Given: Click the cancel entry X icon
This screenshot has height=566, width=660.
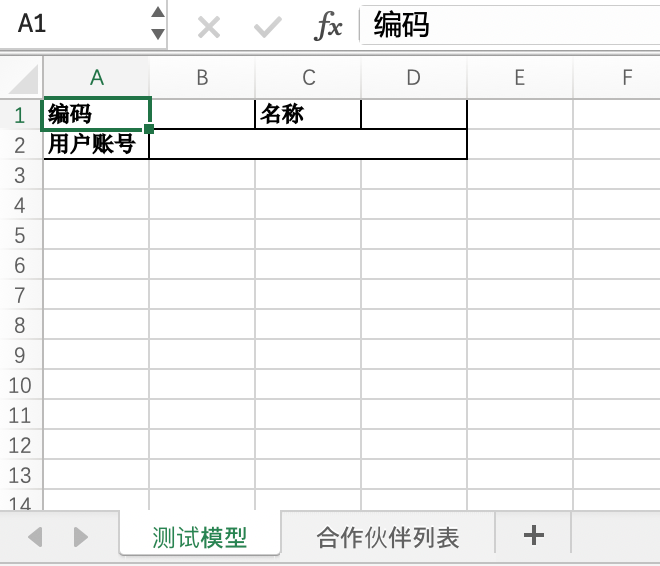Looking at the screenshot, I should tap(208, 26).
